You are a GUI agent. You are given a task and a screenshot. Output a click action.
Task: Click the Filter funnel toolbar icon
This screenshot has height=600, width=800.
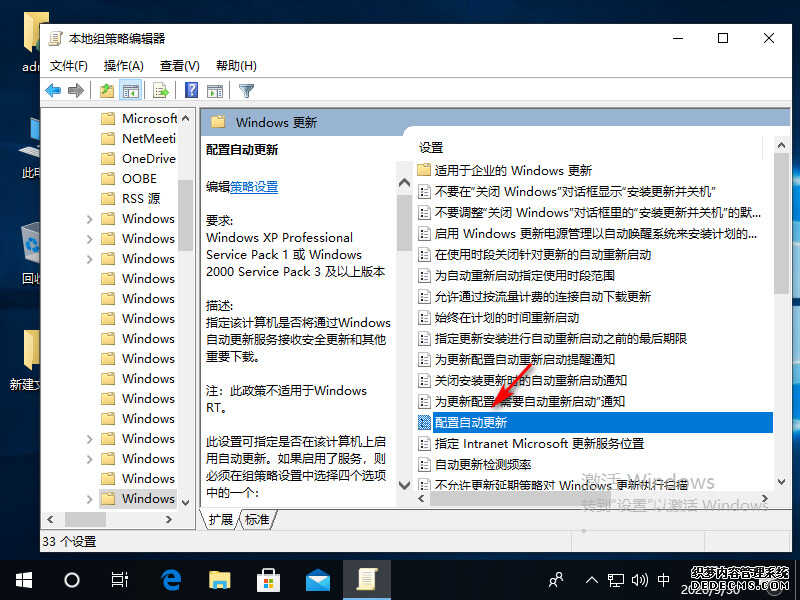246,91
